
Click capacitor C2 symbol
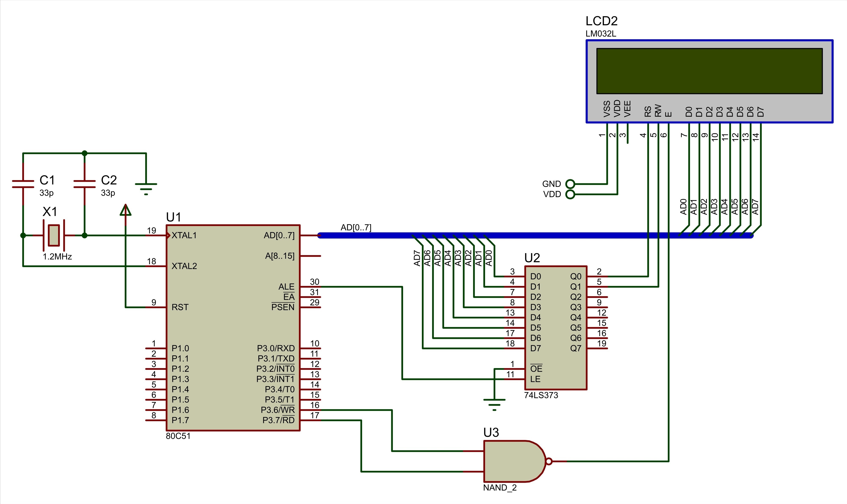(85, 184)
